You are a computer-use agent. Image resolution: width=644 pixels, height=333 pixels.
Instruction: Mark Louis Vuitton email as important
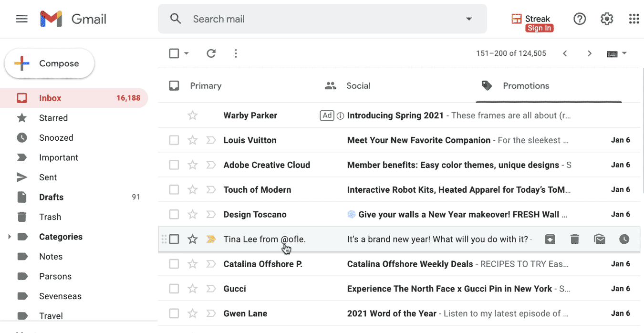click(211, 140)
